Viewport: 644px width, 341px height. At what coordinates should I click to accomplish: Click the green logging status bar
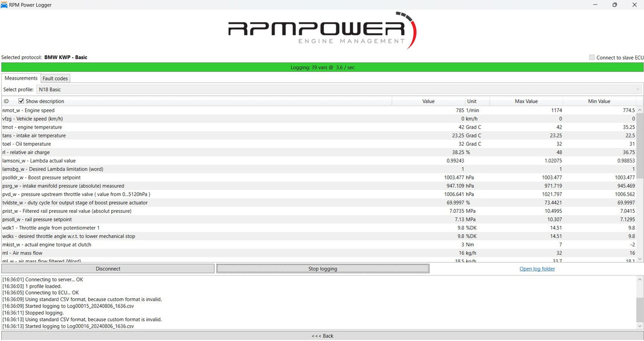322,67
